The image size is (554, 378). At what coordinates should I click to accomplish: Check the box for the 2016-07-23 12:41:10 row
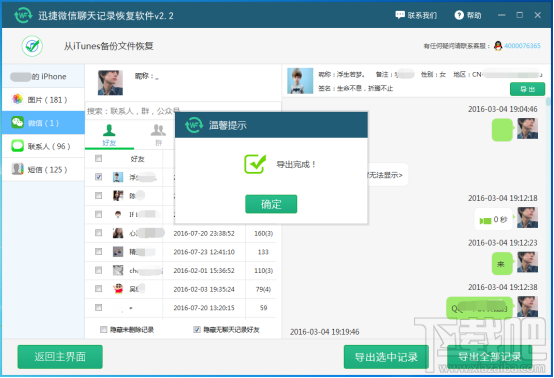99,252
